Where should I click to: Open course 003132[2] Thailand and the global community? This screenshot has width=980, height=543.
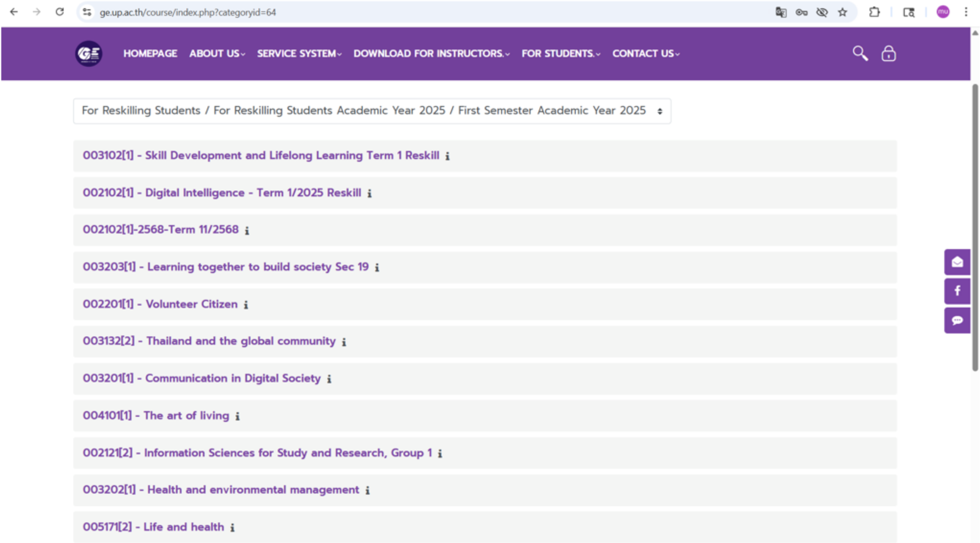pos(209,341)
